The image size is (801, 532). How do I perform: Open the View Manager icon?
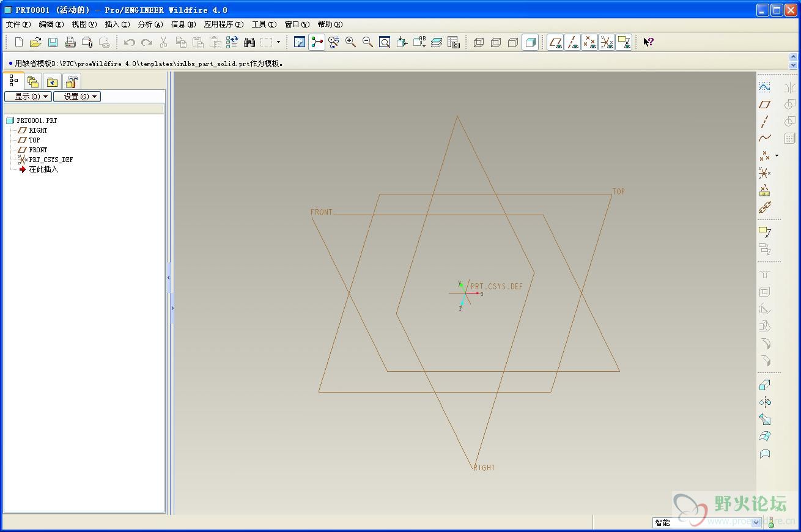453,42
